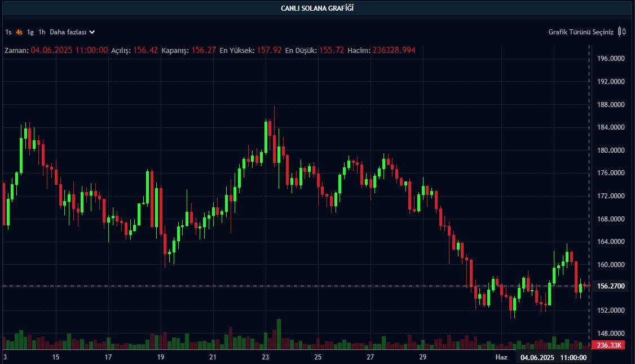The height and width of the screenshot is (364, 635).
Task: Select the Kapanış value 156.27
Action: pyautogui.click(x=204, y=50)
